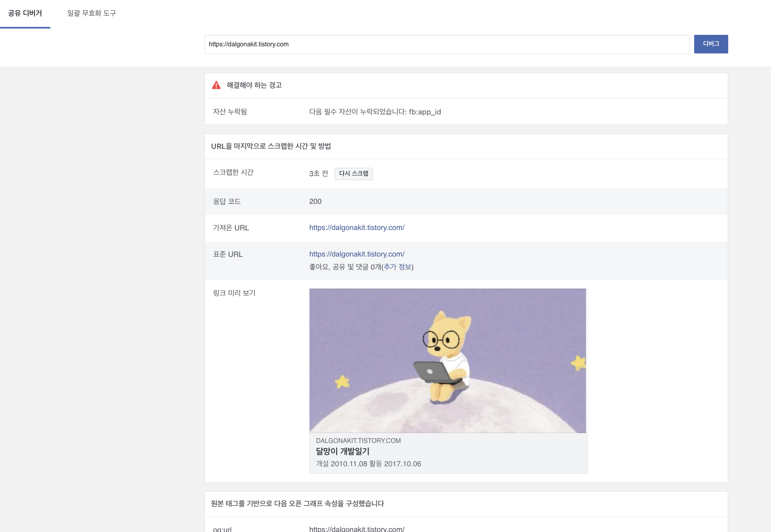Click the URL input field
The height and width of the screenshot is (532, 771).
[447, 44]
